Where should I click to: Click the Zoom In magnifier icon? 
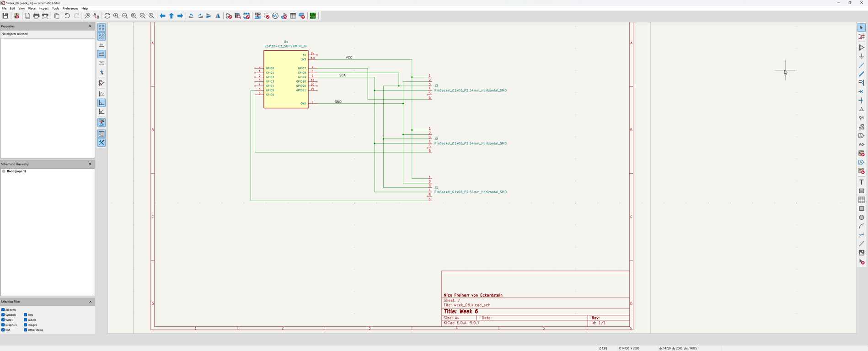[x=116, y=16]
